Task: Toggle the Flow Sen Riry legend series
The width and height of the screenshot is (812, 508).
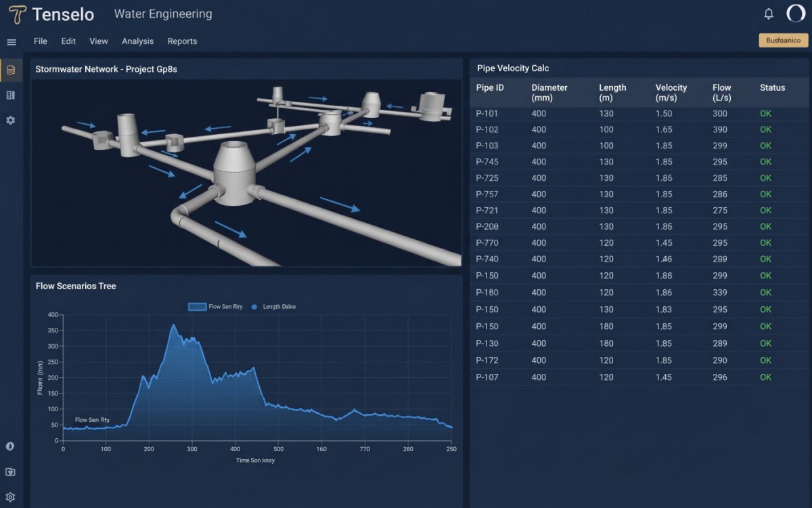Action: pyautogui.click(x=215, y=307)
